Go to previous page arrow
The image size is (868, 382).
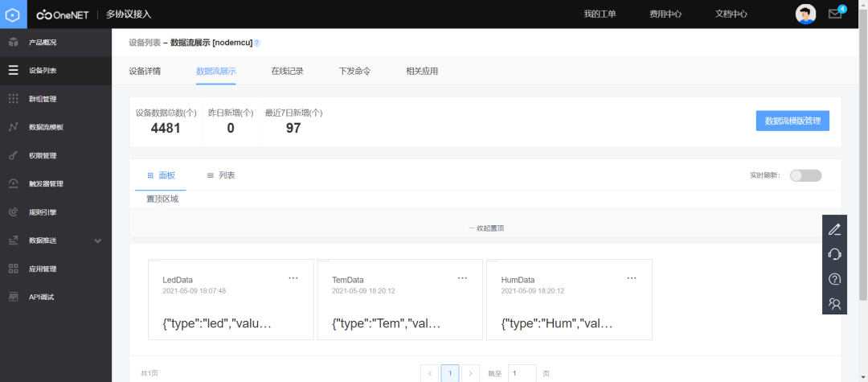(x=429, y=374)
